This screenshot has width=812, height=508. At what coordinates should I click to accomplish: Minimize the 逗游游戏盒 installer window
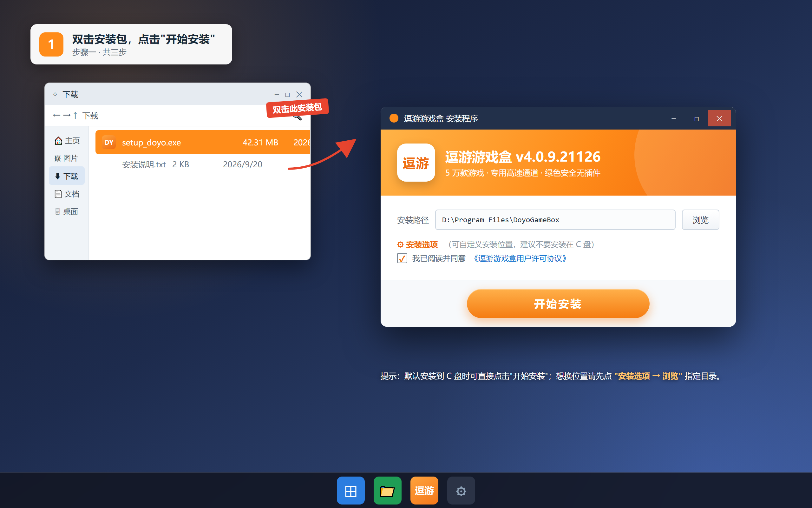pyautogui.click(x=673, y=119)
